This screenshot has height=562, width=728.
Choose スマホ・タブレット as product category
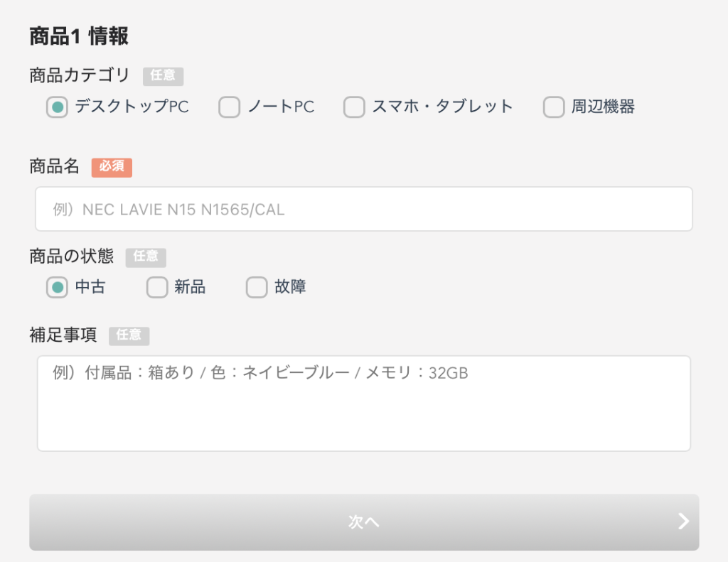(354, 107)
